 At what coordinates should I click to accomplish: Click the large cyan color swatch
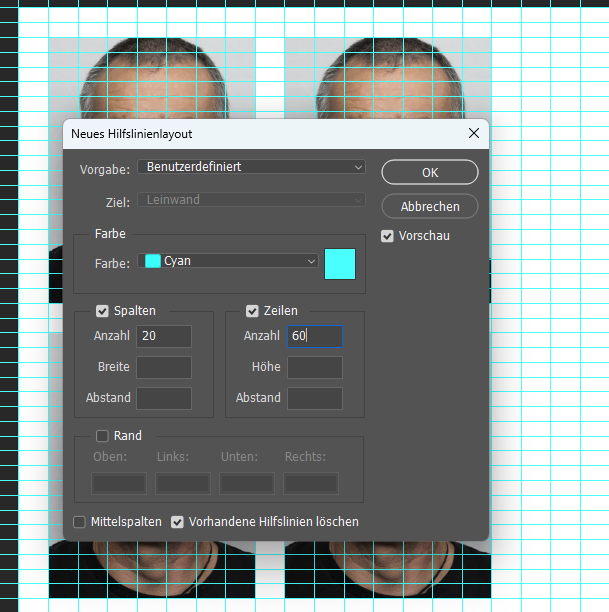tap(340, 262)
